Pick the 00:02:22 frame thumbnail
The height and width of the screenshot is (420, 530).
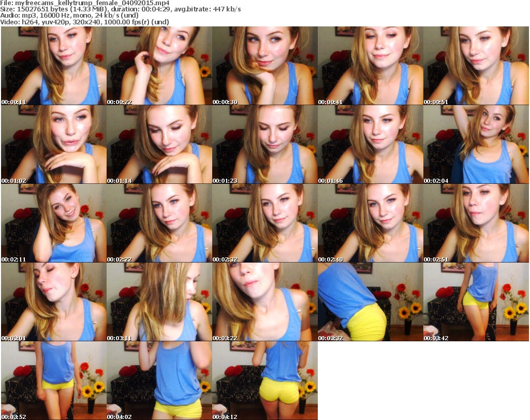pos(159,223)
